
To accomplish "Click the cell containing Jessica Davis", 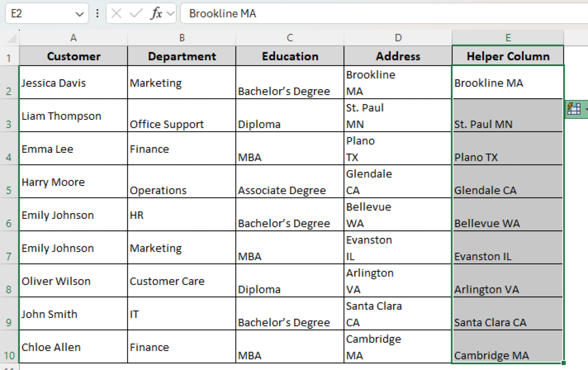I will [73, 83].
